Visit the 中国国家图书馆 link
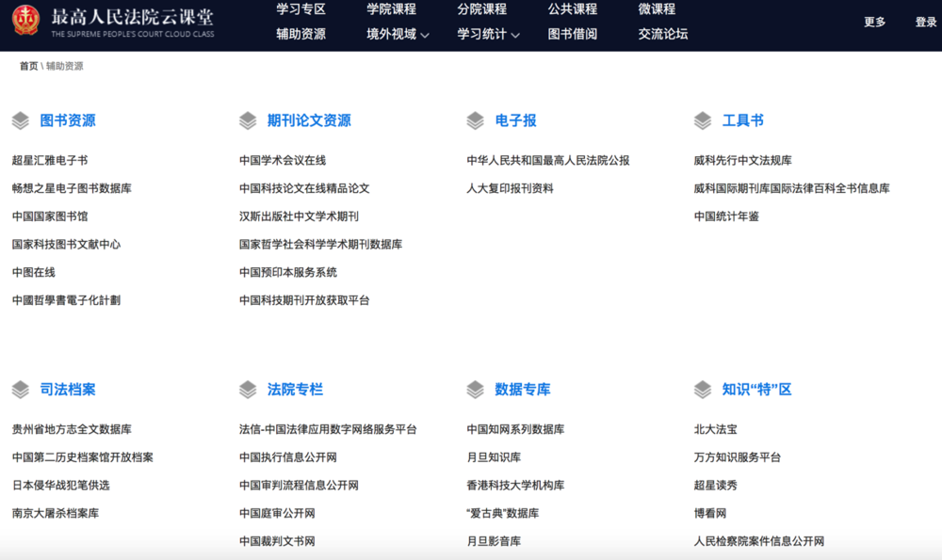 (50, 216)
